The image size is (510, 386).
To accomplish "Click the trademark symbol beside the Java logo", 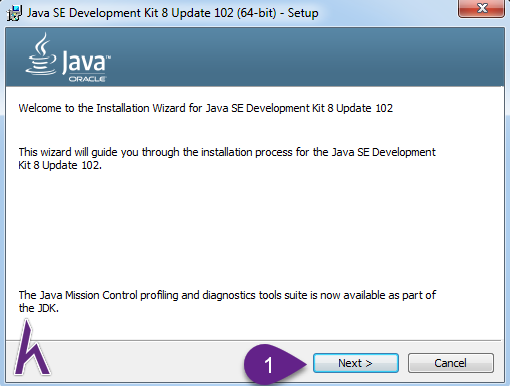I will (x=108, y=57).
